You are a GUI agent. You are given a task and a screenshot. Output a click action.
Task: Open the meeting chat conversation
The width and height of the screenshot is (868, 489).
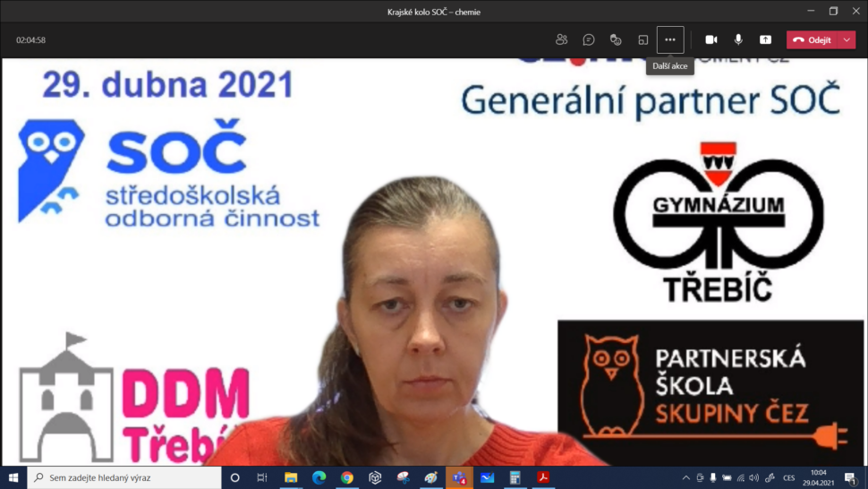(589, 40)
